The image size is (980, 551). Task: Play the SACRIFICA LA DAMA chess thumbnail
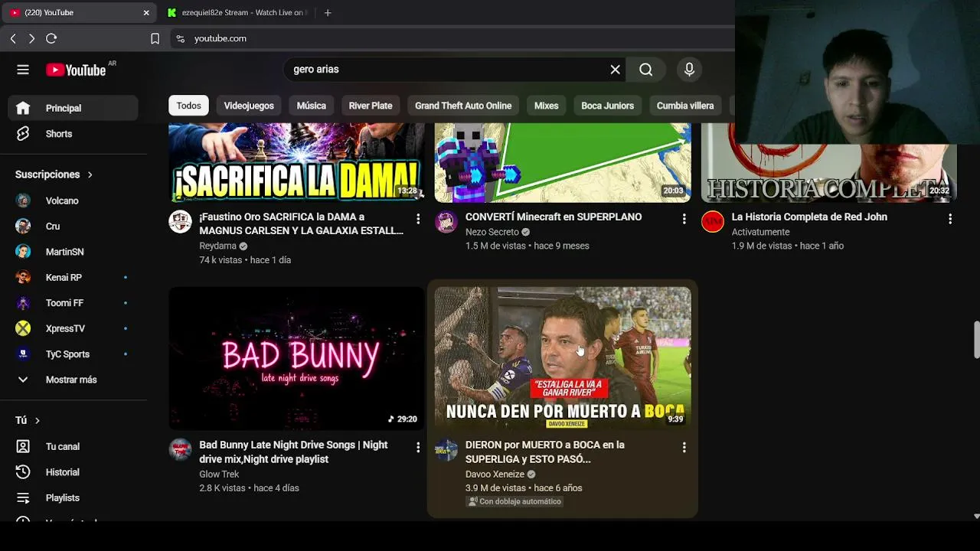(x=296, y=162)
